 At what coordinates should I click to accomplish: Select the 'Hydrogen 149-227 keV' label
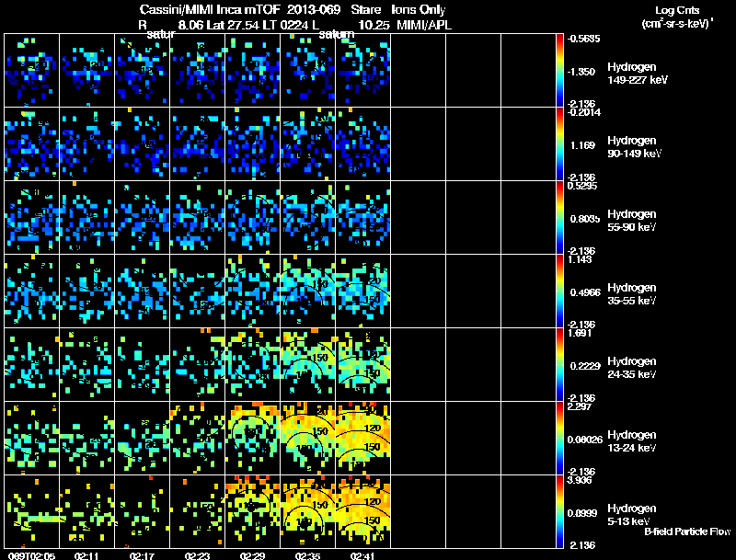637,74
